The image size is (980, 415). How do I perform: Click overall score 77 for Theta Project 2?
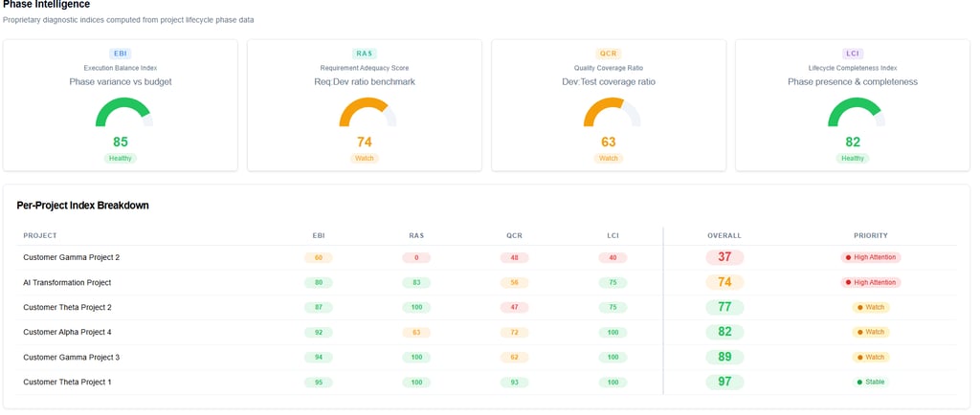click(724, 307)
